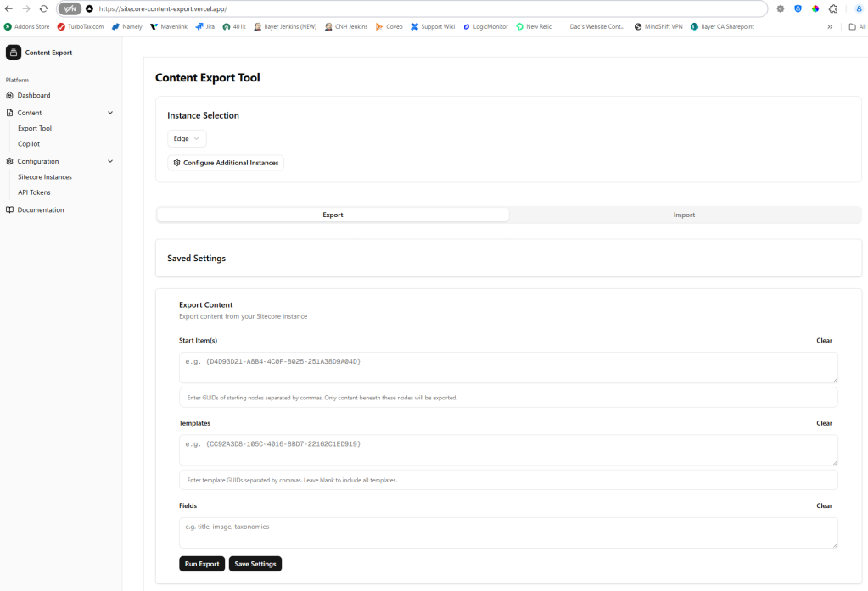Click the document icon beside Content

[x=9, y=112]
